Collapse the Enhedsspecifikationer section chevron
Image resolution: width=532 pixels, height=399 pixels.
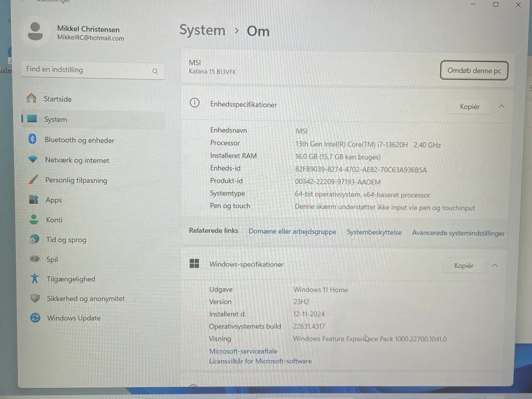pyautogui.click(x=501, y=106)
